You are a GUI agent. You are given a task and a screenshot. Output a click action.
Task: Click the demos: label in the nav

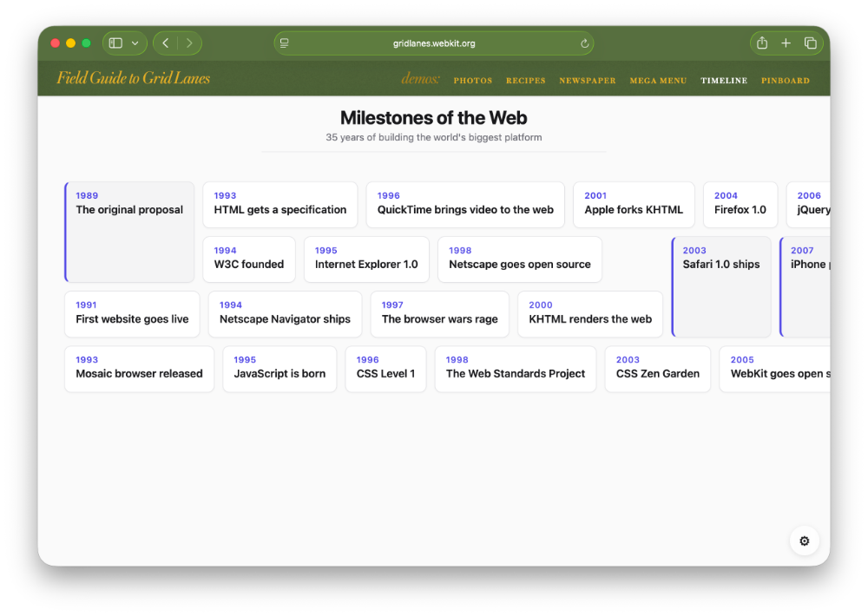[420, 79]
